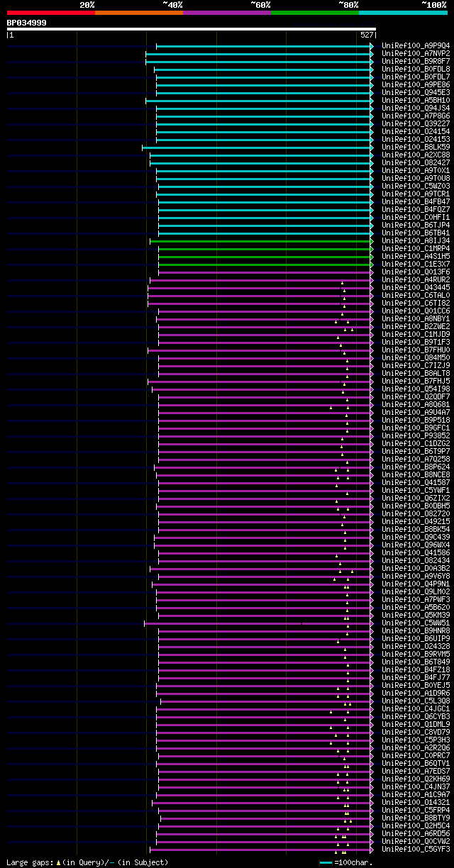Viewport: 454px width, 868px height.
Task: Click the cyan =100char. scale bar
Action: pyautogui.click(x=326, y=862)
